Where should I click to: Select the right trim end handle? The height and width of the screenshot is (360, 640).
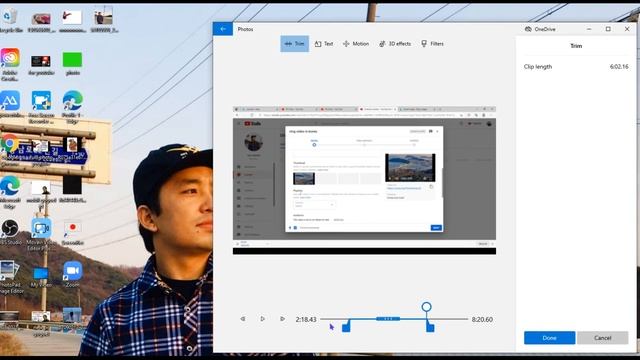[x=430, y=327]
